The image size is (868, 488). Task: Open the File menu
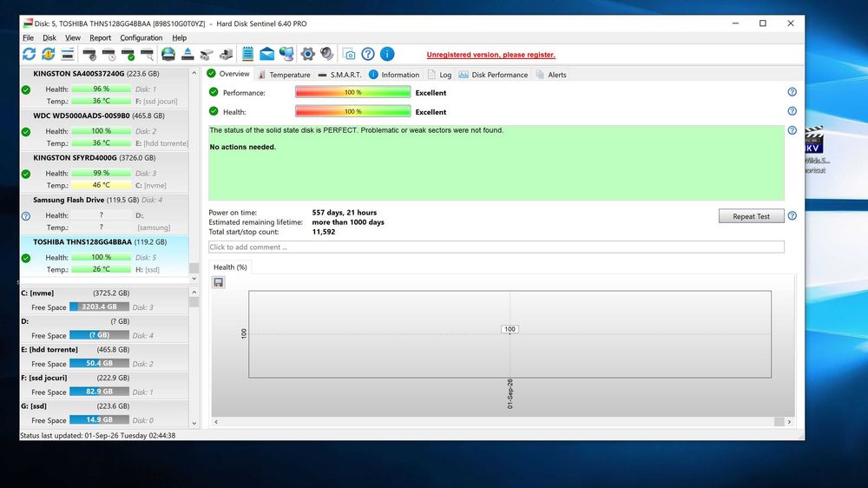(x=29, y=37)
